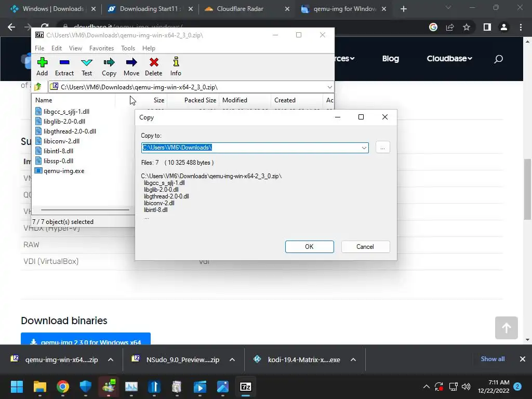532x399 pixels.
Task: Click the Google icon in Chrome toolbar
Action: click(x=433, y=27)
